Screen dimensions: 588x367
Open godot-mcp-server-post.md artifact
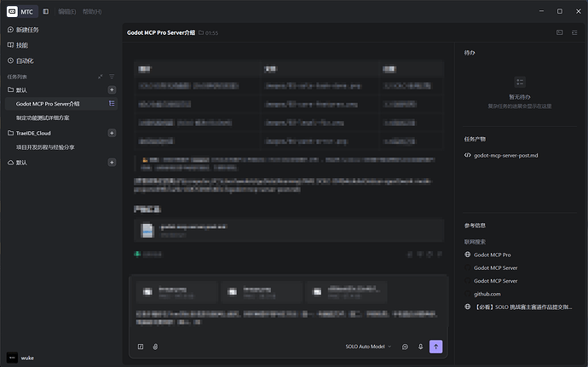pos(501,155)
